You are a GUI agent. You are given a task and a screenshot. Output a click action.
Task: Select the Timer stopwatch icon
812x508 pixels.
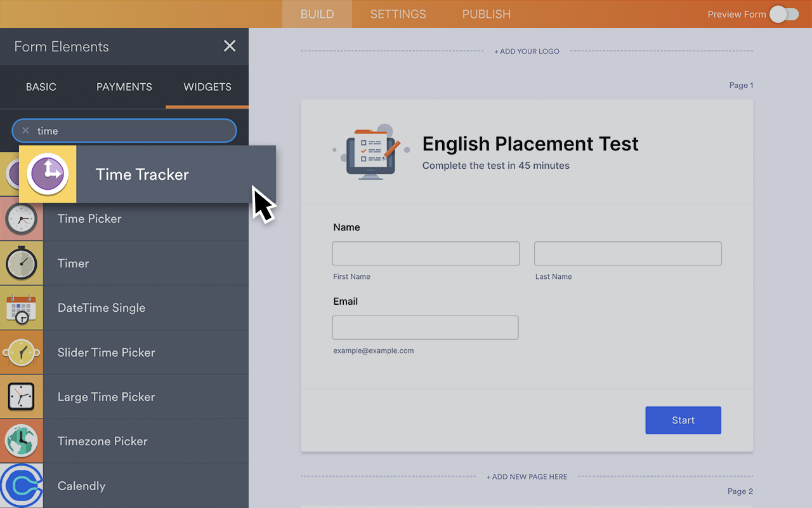21,263
